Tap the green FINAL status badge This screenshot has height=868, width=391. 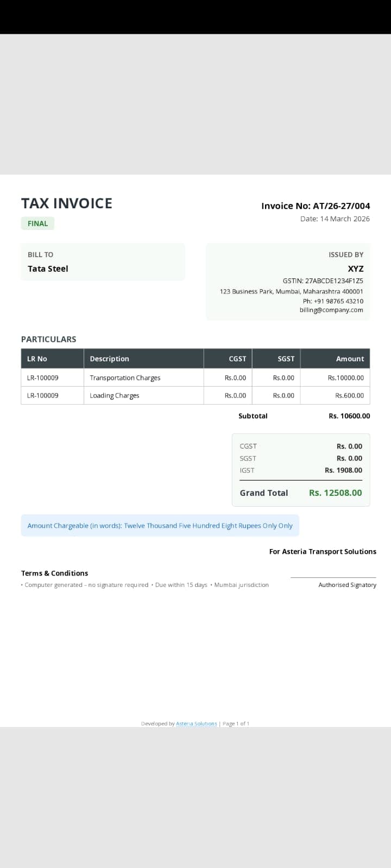click(38, 224)
